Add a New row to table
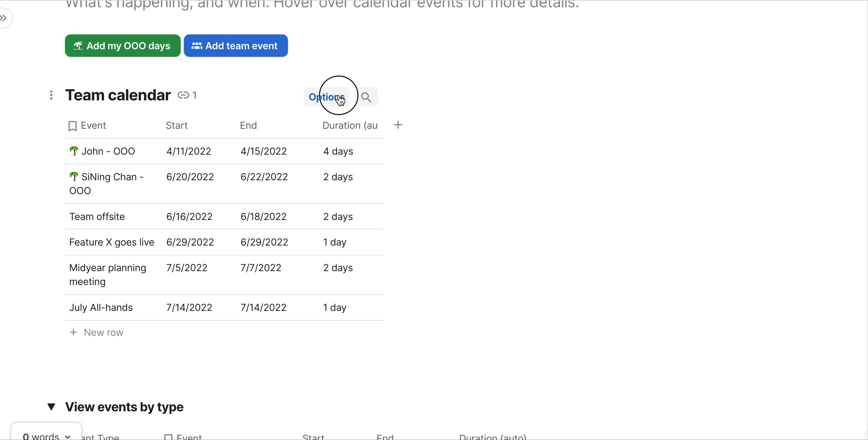The height and width of the screenshot is (440, 868). [x=97, y=332]
